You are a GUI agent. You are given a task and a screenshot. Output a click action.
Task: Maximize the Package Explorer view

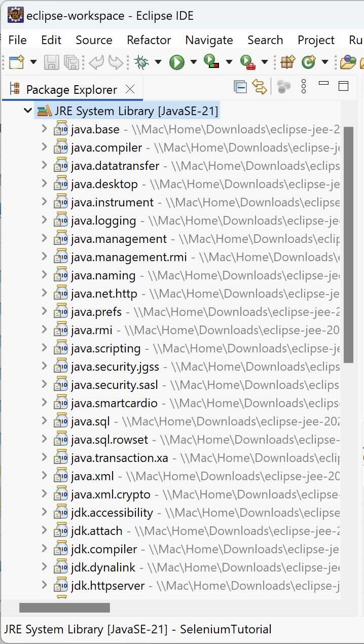pyautogui.click(x=344, y=86)
